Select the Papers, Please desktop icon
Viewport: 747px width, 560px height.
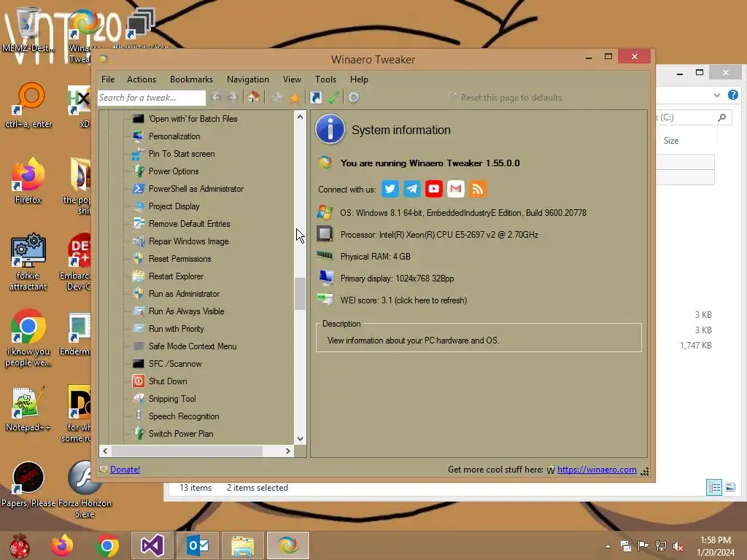coord(28,483)
